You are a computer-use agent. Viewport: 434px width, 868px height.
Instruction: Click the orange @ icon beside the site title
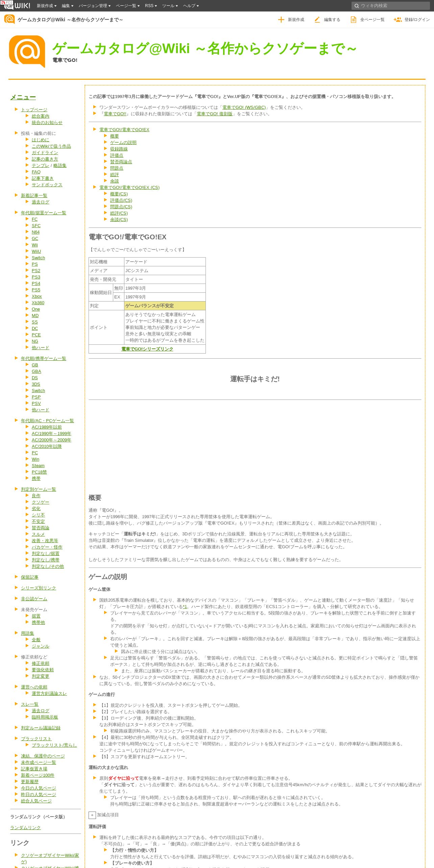(x=9, y=19)
